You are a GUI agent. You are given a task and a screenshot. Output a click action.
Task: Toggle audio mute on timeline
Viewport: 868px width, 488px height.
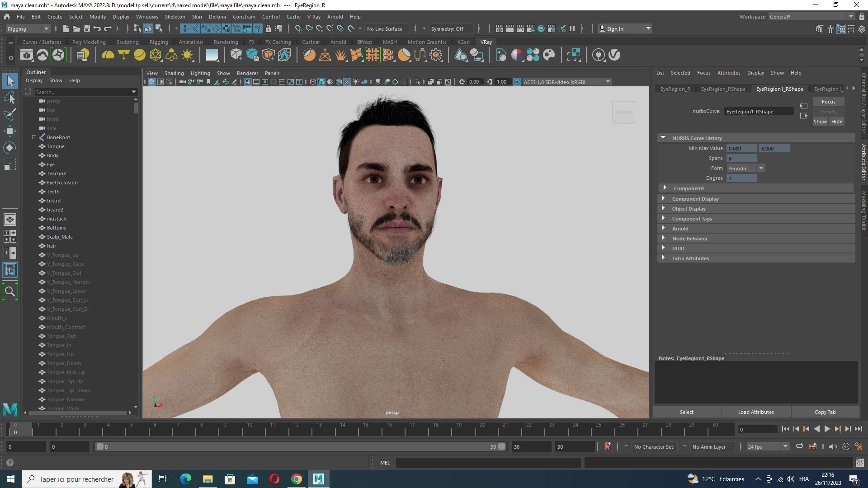click(832, 446)
